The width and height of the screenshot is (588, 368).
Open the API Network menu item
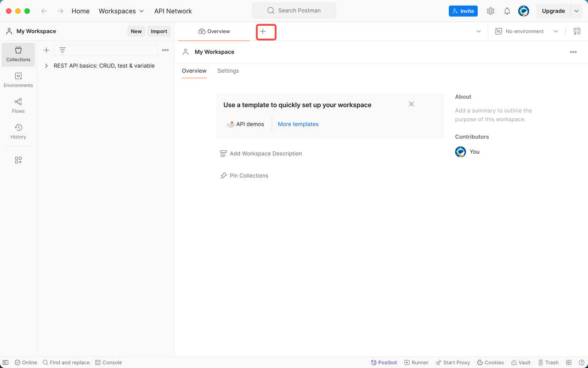point(173,11)
